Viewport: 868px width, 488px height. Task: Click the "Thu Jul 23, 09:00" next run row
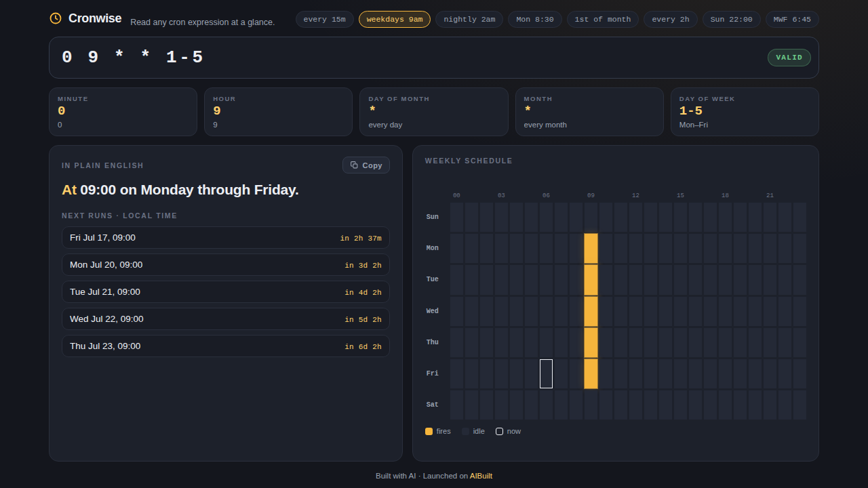[x=226, y=346]
